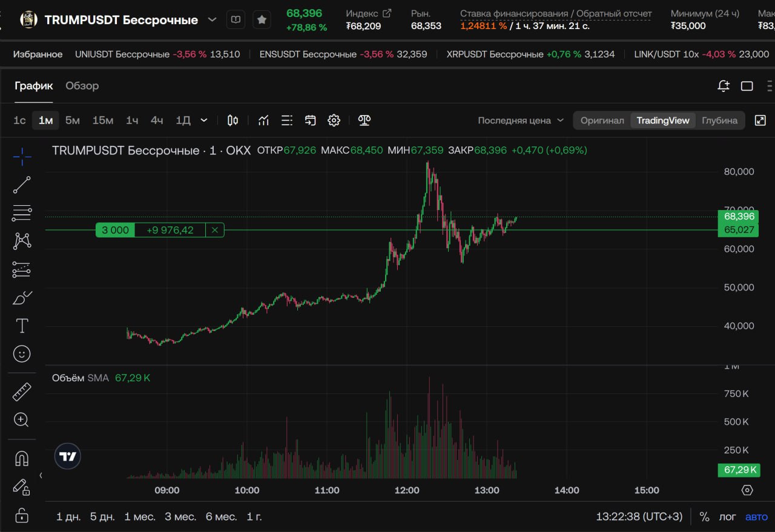Set chart range to 5 дн.

point(102,517)
